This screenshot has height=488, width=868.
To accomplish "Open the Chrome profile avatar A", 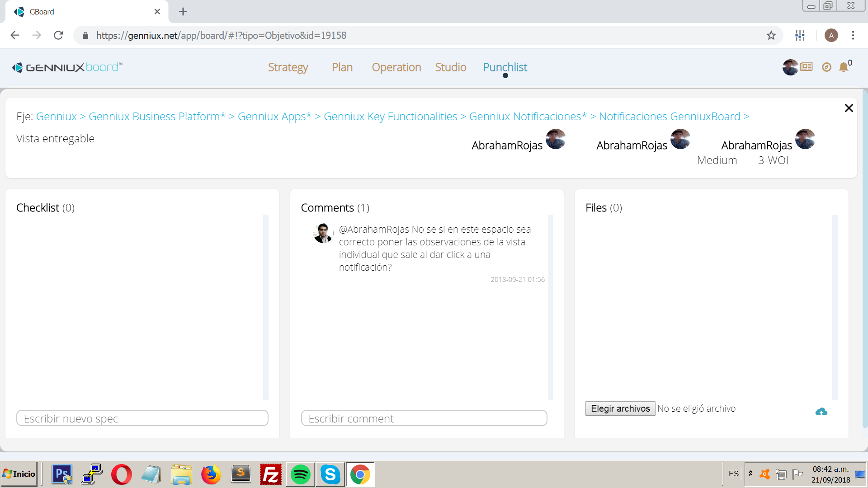I will click(x=831, y=35).
